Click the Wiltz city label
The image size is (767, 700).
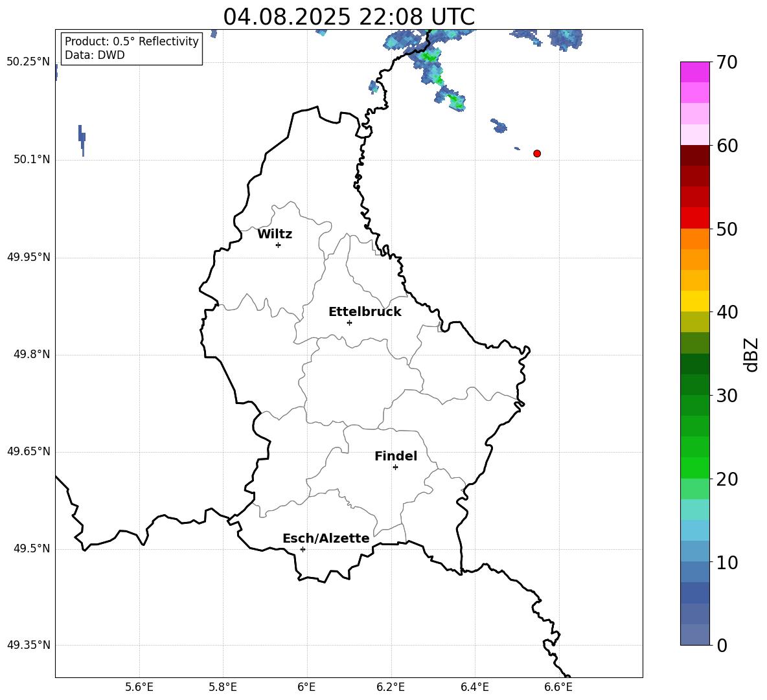coord(275,234)
